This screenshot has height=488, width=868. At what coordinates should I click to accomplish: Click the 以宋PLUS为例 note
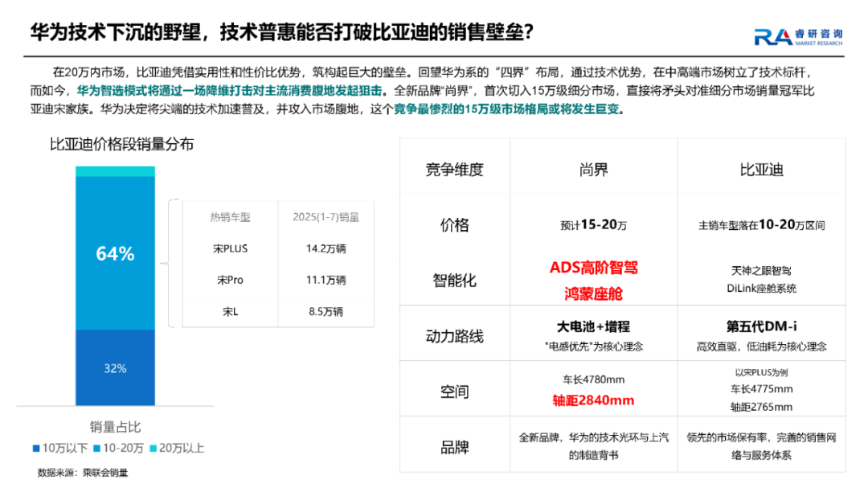(x=762, y=372)
